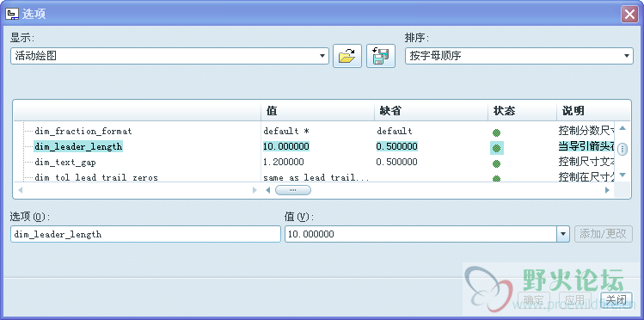Click the vertical scrollbar down arrow
The image size is (644, 320).
tap(623, 175)
